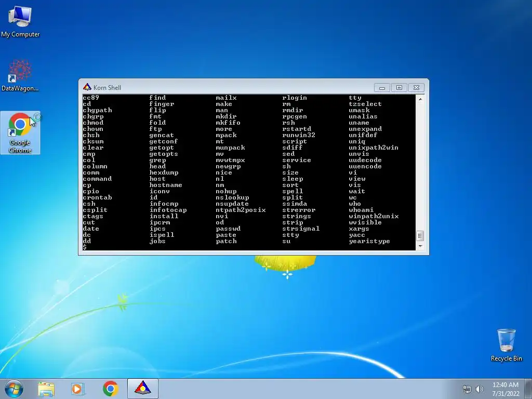Screen dimensions: 532x399
Task: Click the 'unixpath2win' command text
Action: [374, 148]
